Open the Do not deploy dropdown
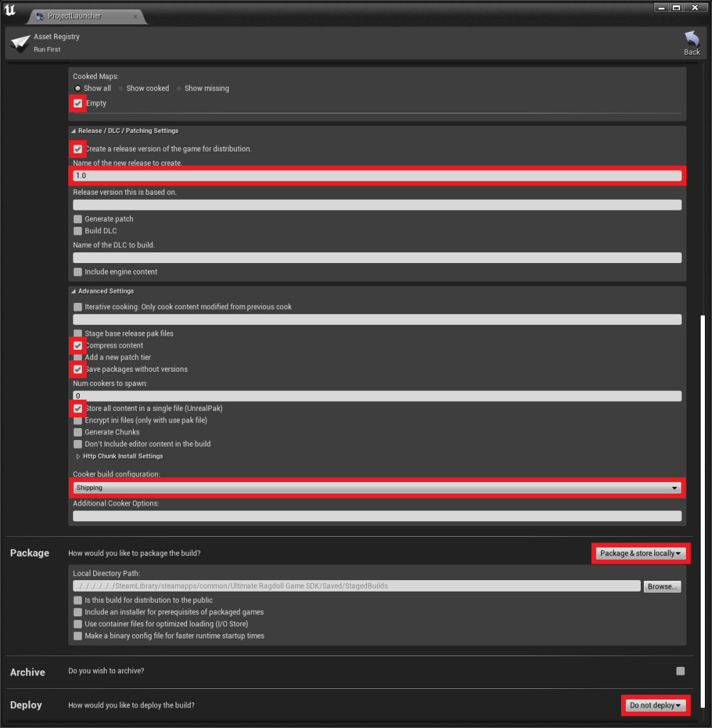This screenshot has width=712, height=728. (x=655, y=705)
